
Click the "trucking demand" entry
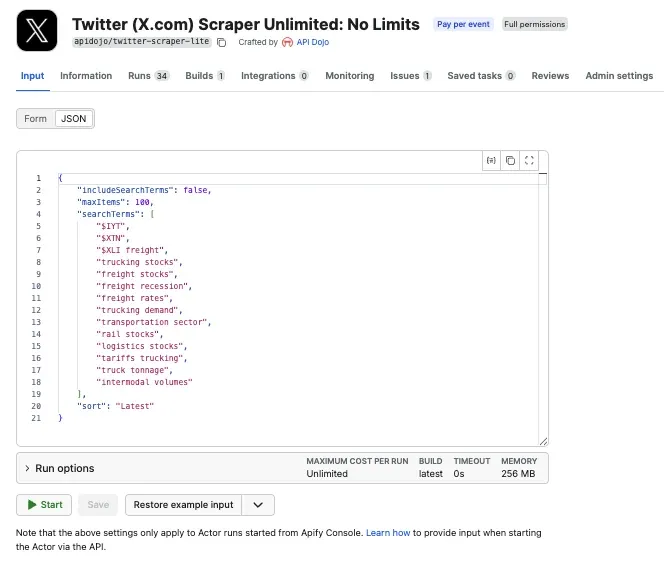[139, 310]
